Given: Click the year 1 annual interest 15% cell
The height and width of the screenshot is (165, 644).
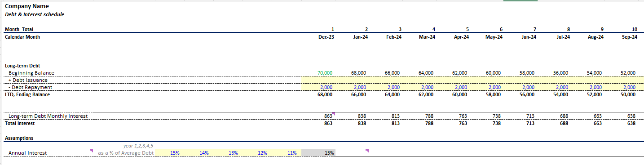Looking at the screenshot, I should coord(175,153).
